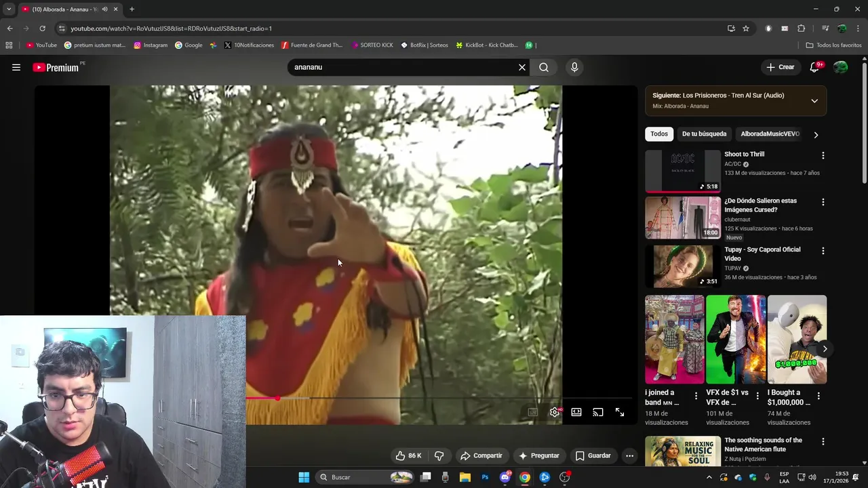Open options for Shoot to Thrill
This screenshot has height=488, width=868.
[x=823, y=155]
